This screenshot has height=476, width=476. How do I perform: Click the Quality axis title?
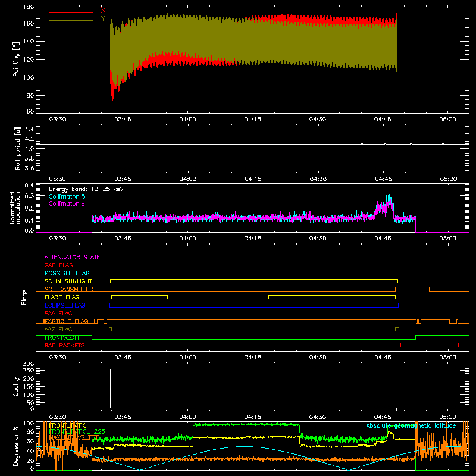pyautogui.click(x=16, y=386)
